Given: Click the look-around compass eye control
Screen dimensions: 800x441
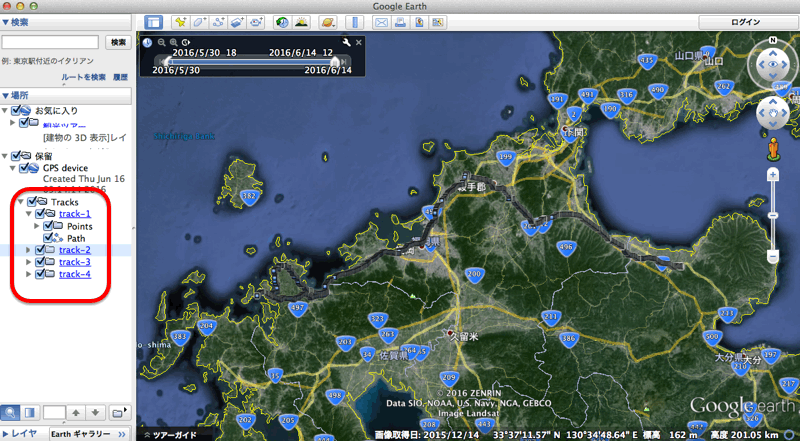Looking at the screenshot, I should pyautogui.click(x=773, y=64).
